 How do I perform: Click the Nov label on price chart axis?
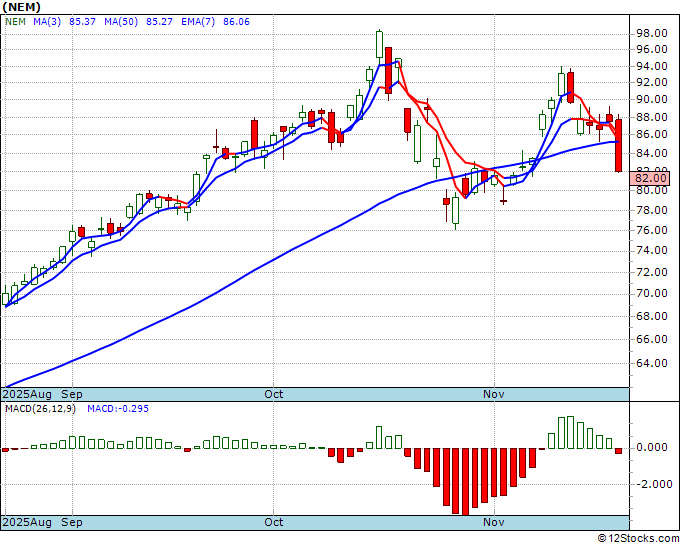click(x=494, y=394)
